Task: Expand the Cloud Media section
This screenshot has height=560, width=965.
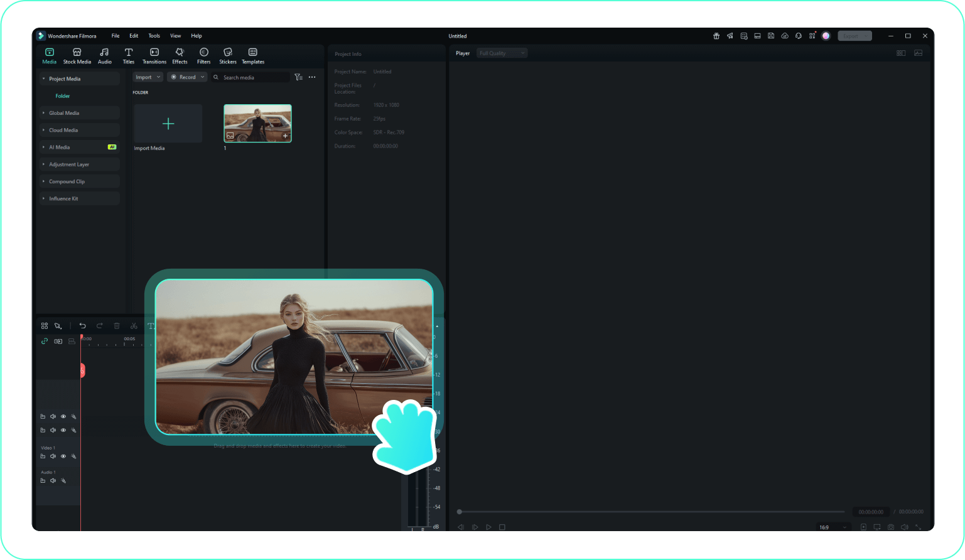Action: click(79, 130)
